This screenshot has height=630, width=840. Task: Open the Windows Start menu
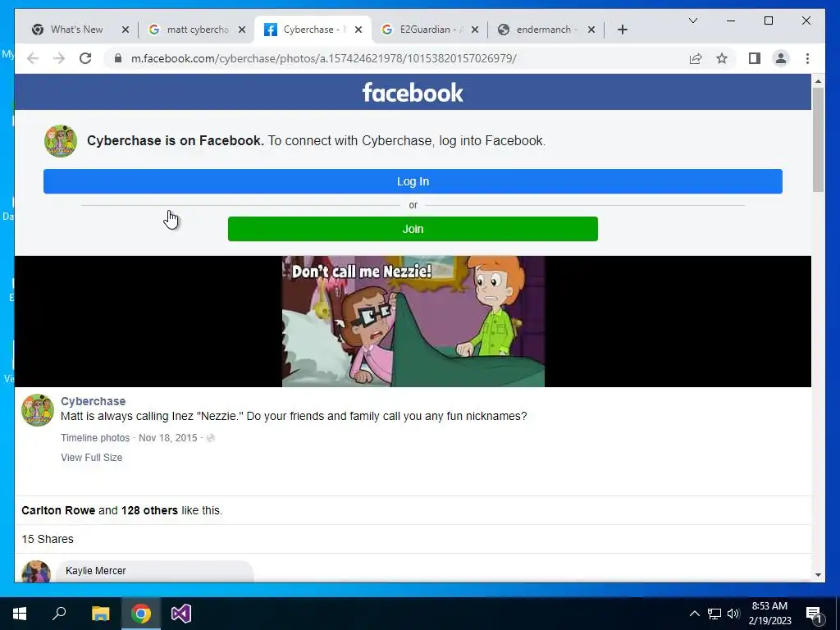click(20, 614)
